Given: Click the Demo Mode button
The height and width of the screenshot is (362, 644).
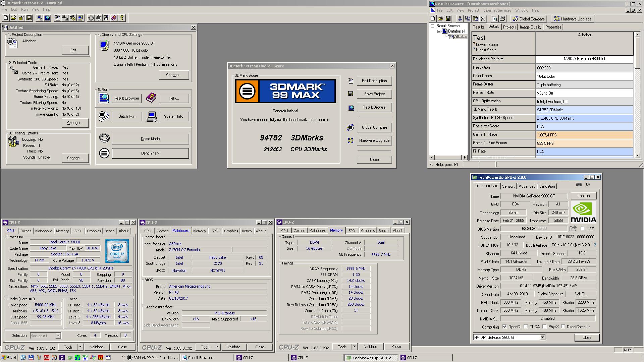Looking at the screenshot, I should pos(150,139).
